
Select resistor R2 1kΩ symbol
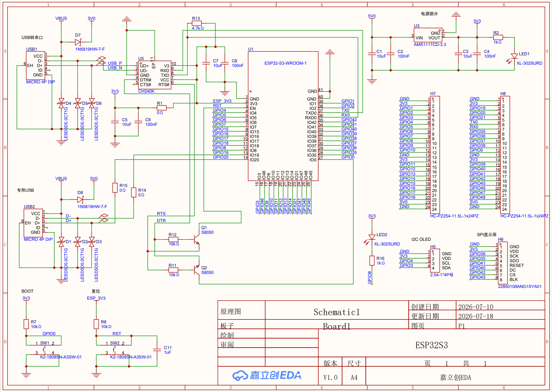click(498, 37)
